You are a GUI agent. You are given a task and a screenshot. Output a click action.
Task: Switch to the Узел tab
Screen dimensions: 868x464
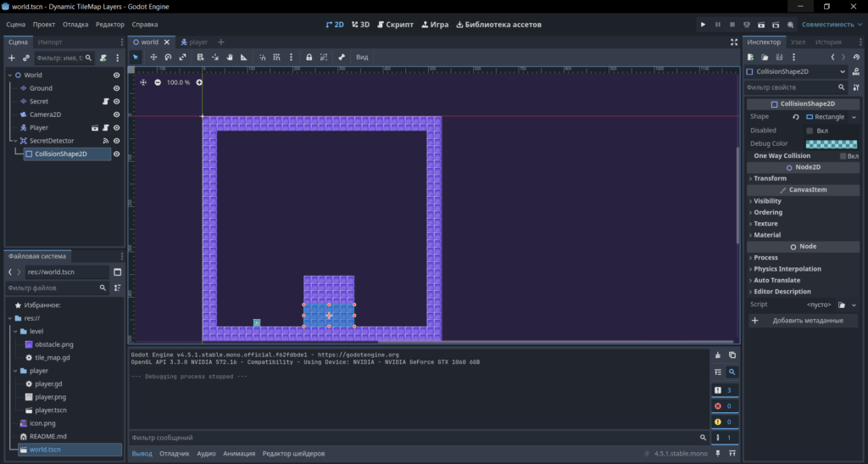pos(798,42)
